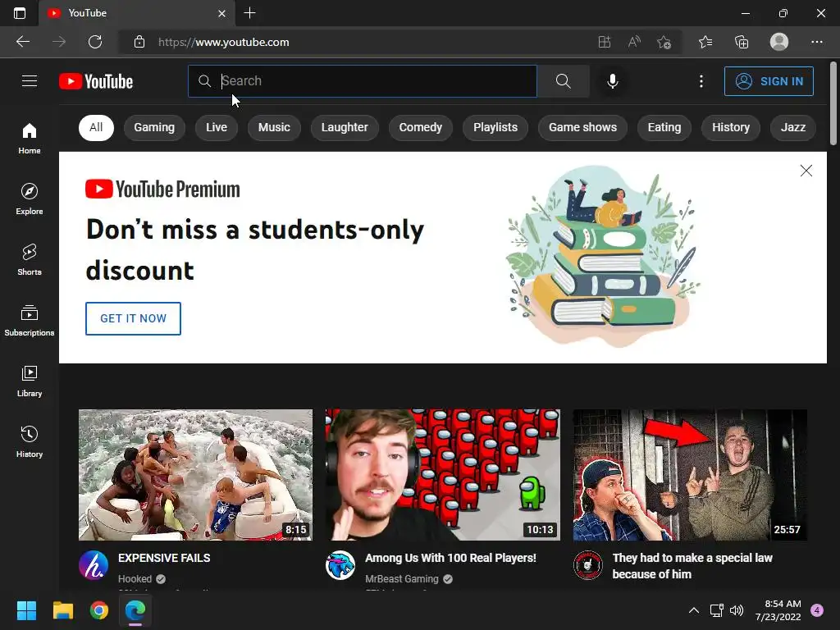Viewport: 840px width, 630px height.
Task: Click the YouTube Premium logo in banner
Action: [163, 189]
